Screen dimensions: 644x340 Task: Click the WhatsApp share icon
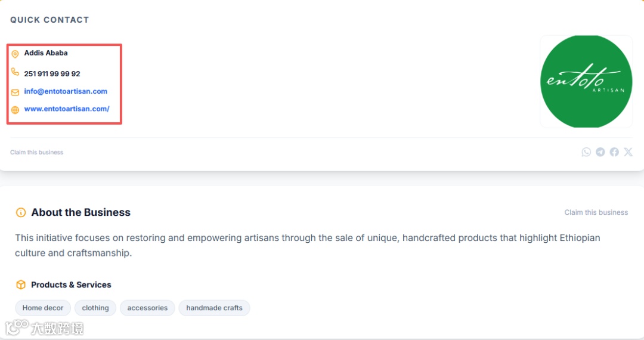click(x=586, y=152)
